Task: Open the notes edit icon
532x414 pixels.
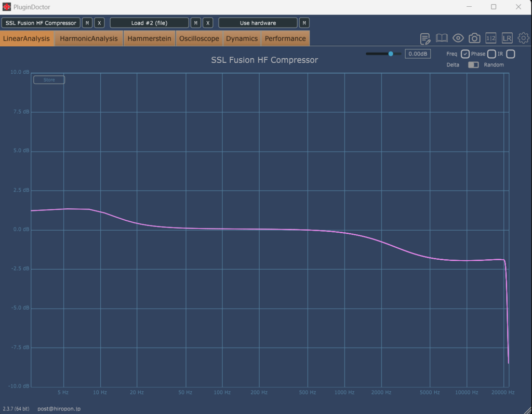Action: click(425, 38)
